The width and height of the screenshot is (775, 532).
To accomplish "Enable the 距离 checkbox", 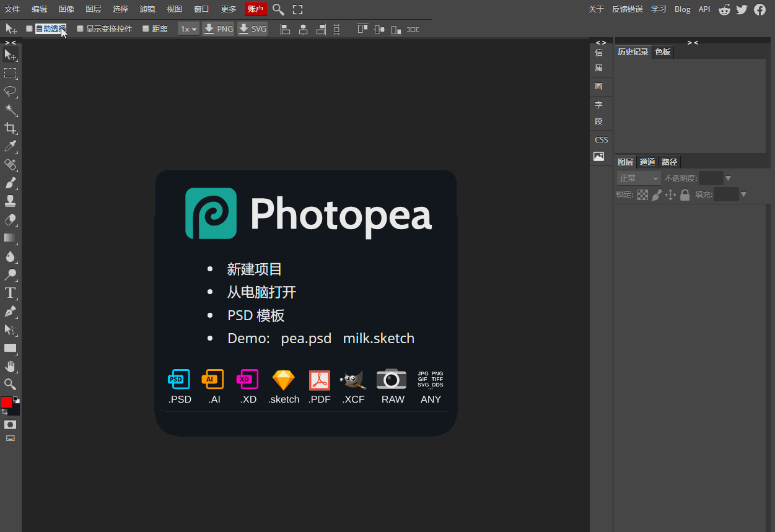I will click(x=146, y=28).
